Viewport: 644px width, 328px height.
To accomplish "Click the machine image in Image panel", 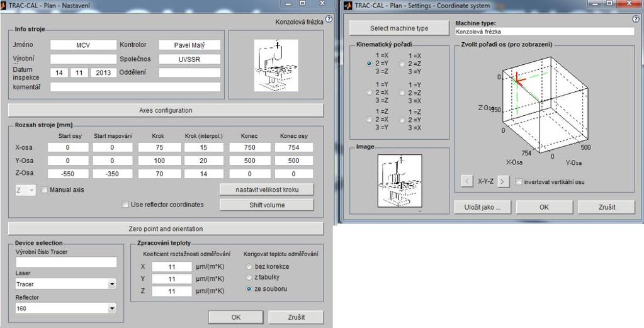I will tap(400, 181).
